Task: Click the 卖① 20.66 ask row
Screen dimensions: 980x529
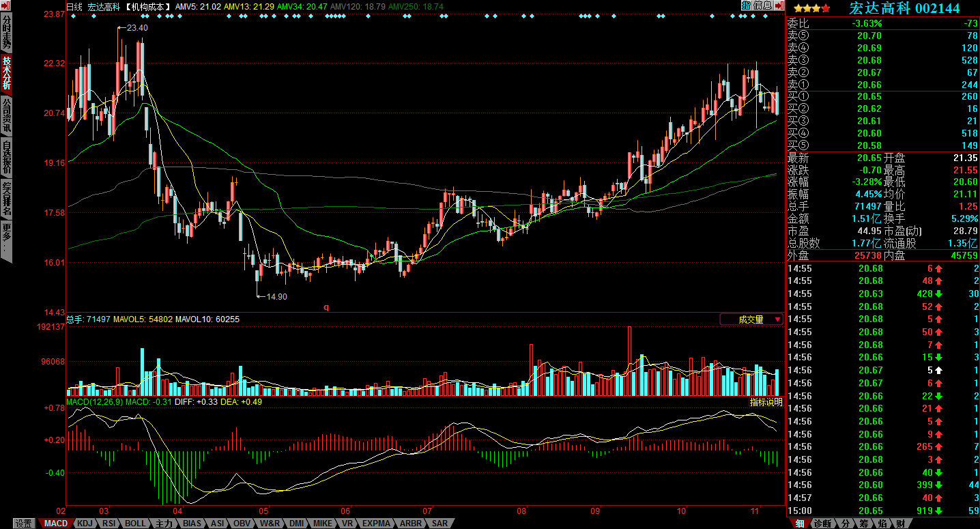Action: (883, 85)
